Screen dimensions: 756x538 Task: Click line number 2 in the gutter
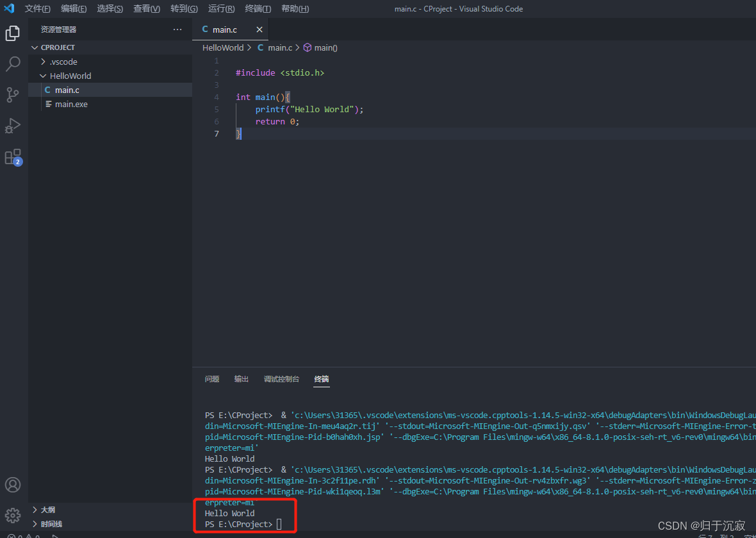click(217, 73)
